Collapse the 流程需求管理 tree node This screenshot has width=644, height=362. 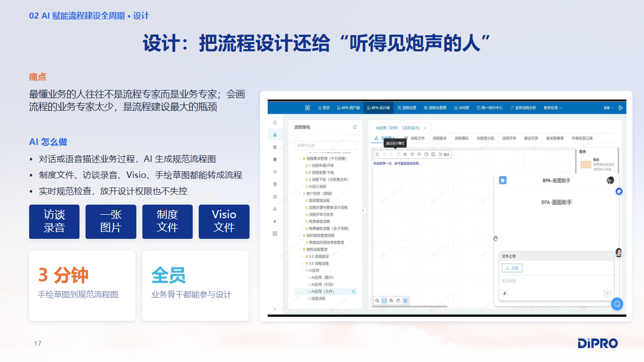(299, 158)
